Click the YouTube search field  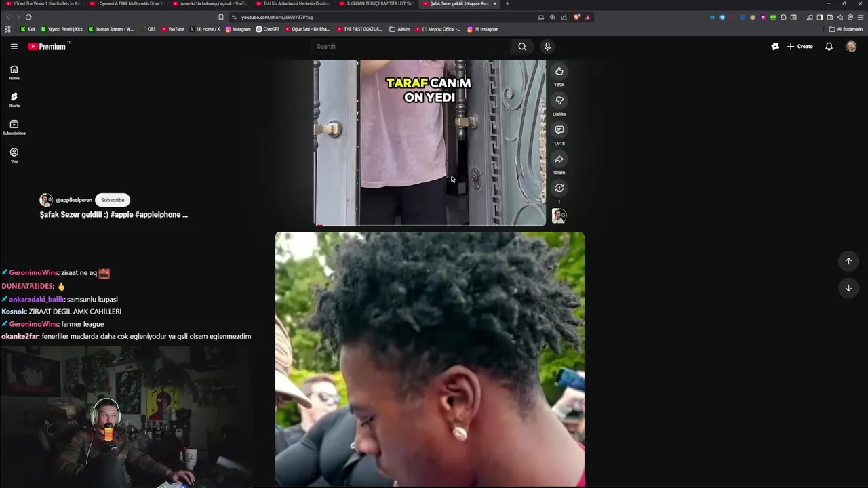click(x=411, y=47)
